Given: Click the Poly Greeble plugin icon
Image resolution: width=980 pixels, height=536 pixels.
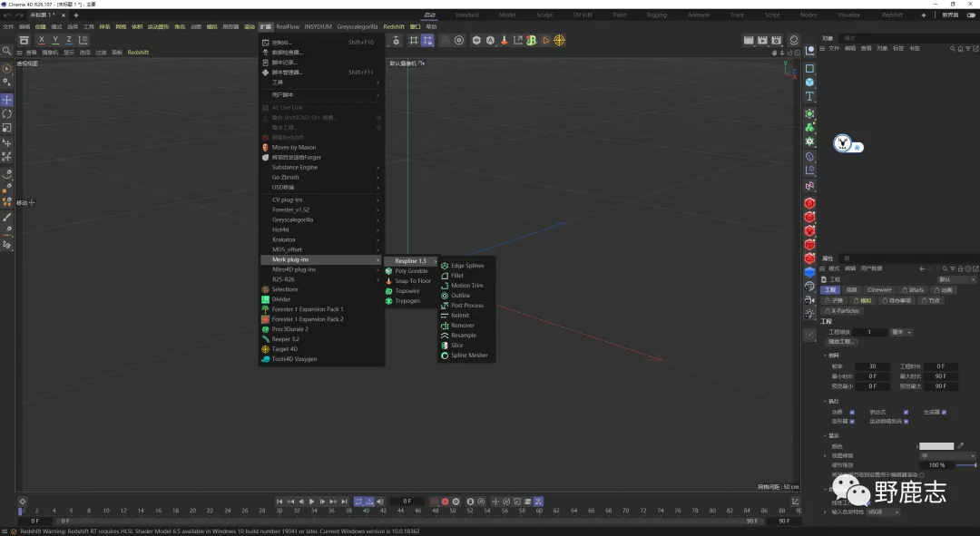Looking at the screenshot, I should pos(388,271).
